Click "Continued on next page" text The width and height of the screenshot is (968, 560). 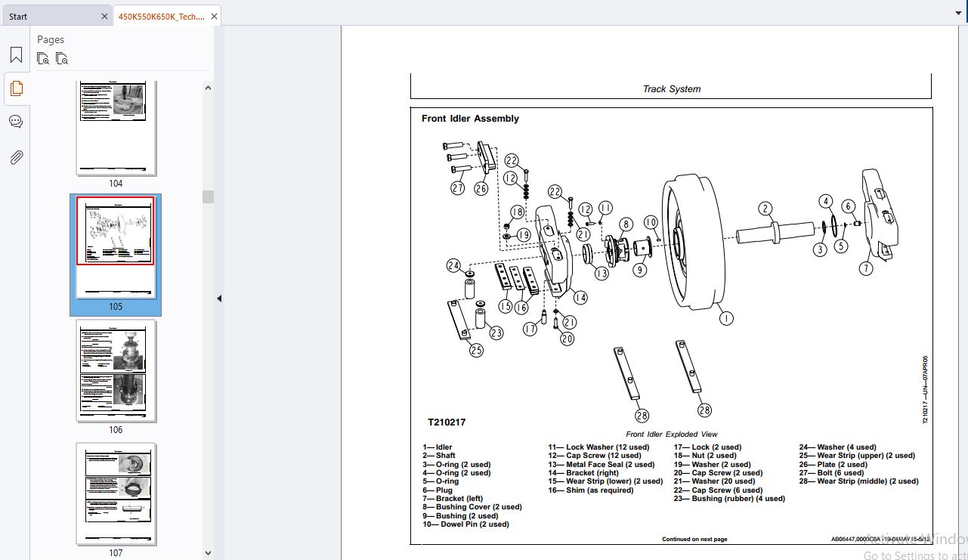[x=694, y=540]
